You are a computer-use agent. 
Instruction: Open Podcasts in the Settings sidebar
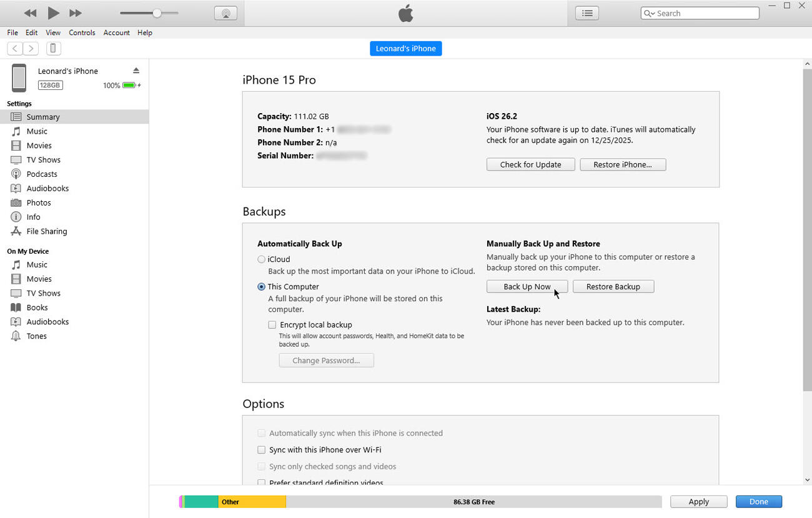tap(42, 174)
